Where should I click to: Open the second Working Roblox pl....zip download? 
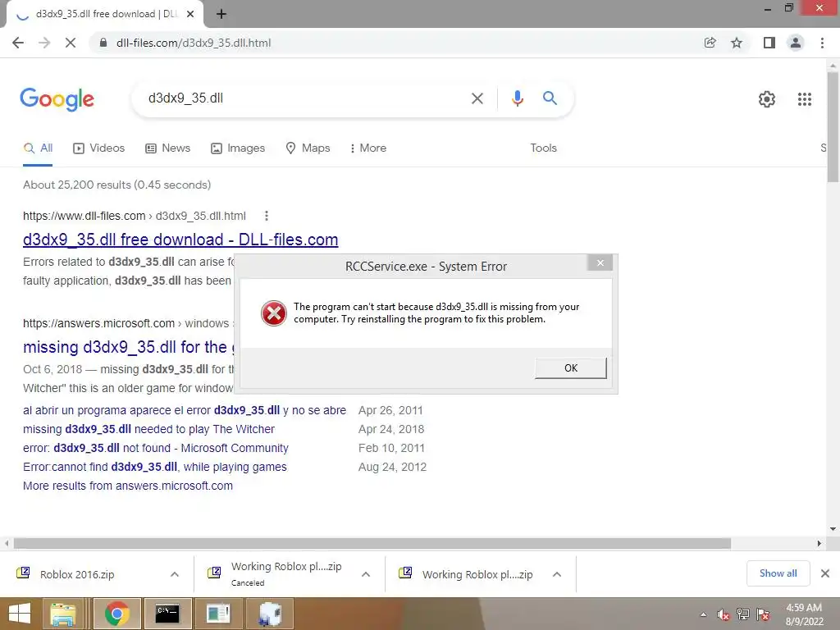tap(477, 574)
